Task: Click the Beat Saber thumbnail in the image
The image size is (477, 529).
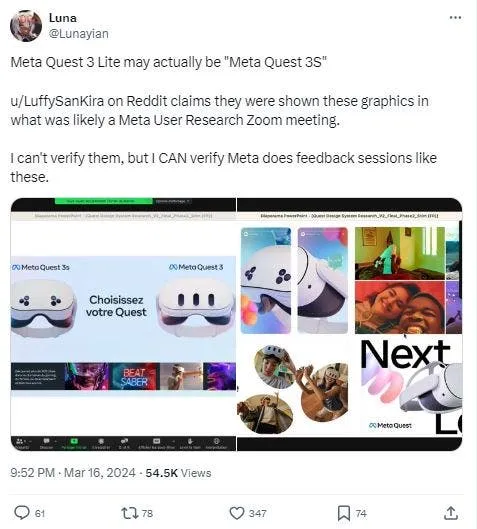Action: click(135, 377)
